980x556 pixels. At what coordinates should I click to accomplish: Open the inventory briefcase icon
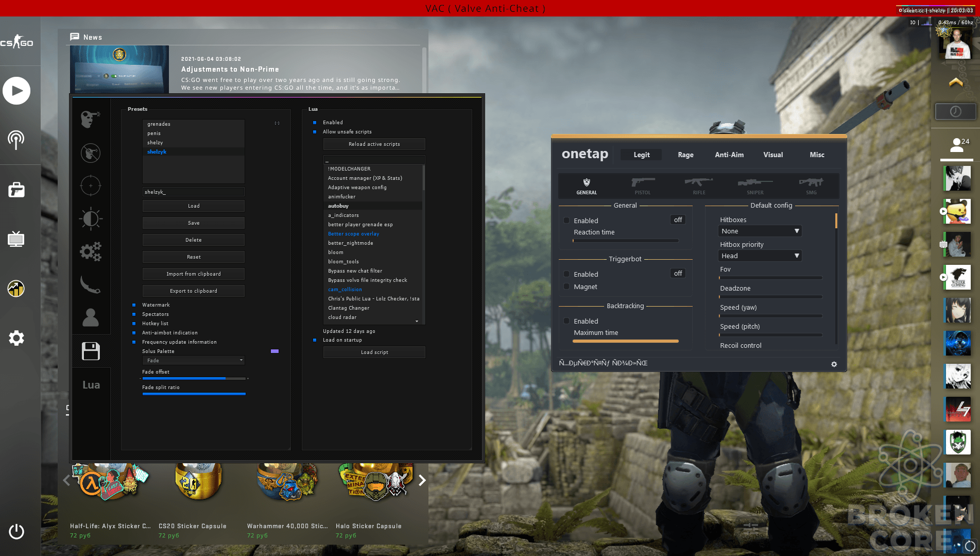coord(16,190)
